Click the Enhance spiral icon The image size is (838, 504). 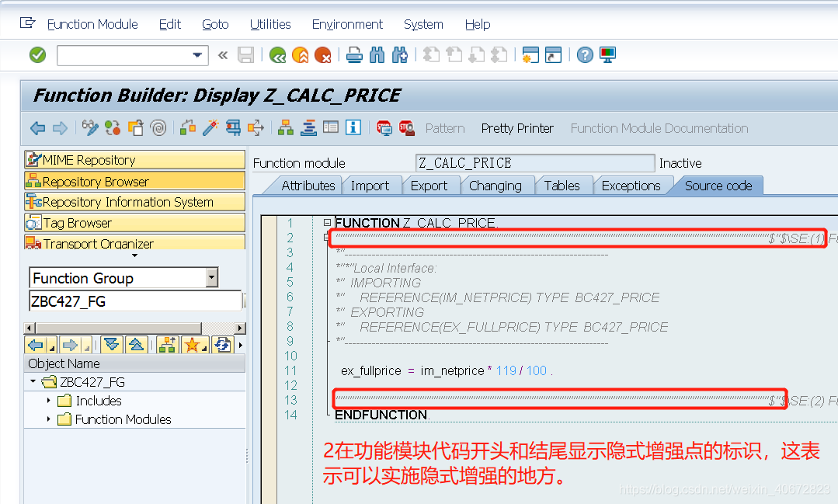tap(158, 127)
